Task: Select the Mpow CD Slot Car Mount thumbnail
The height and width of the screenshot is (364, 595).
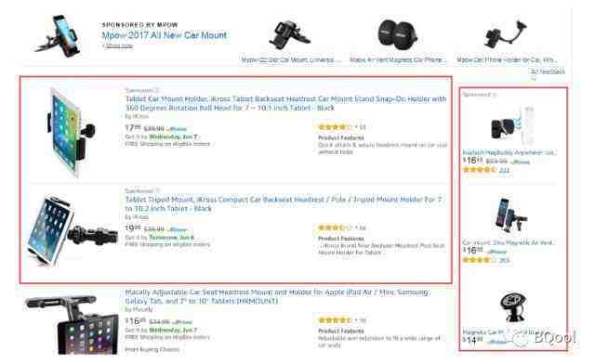Action: (290, 36)
